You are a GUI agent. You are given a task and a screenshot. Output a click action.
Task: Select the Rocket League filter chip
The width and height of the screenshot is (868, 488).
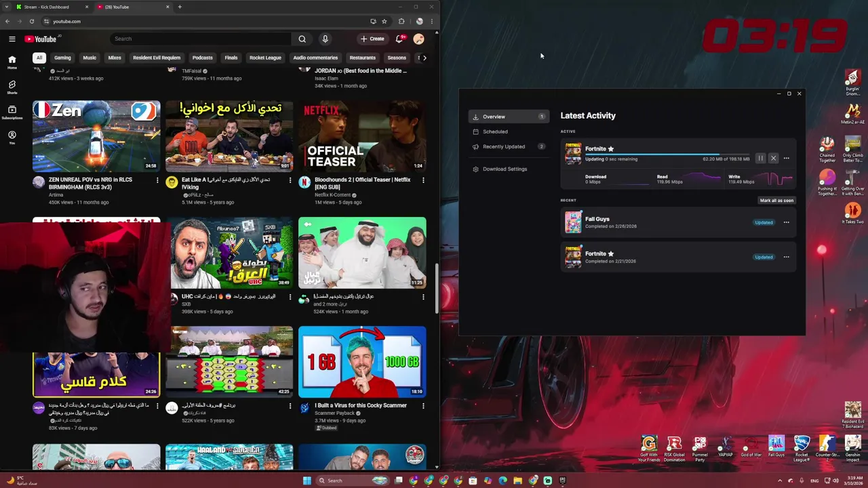click(265, 58)
